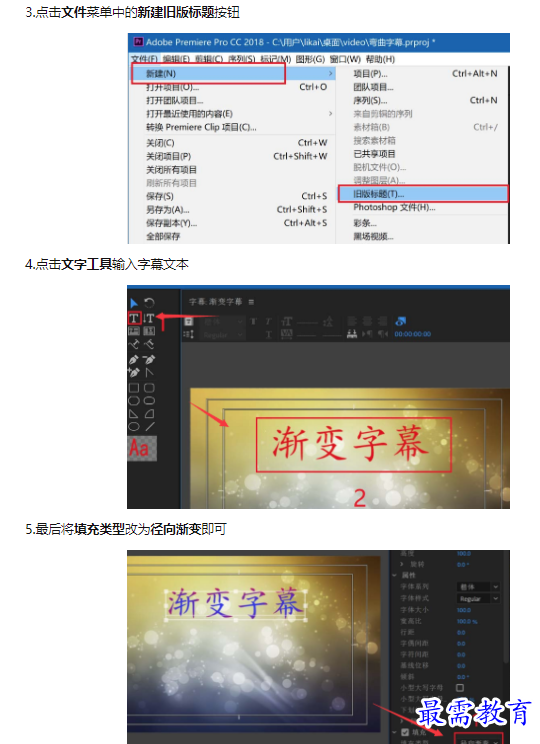540x744 pixels.
Task: Click the new title based on current icon
Action: click(x=188, y=321)
